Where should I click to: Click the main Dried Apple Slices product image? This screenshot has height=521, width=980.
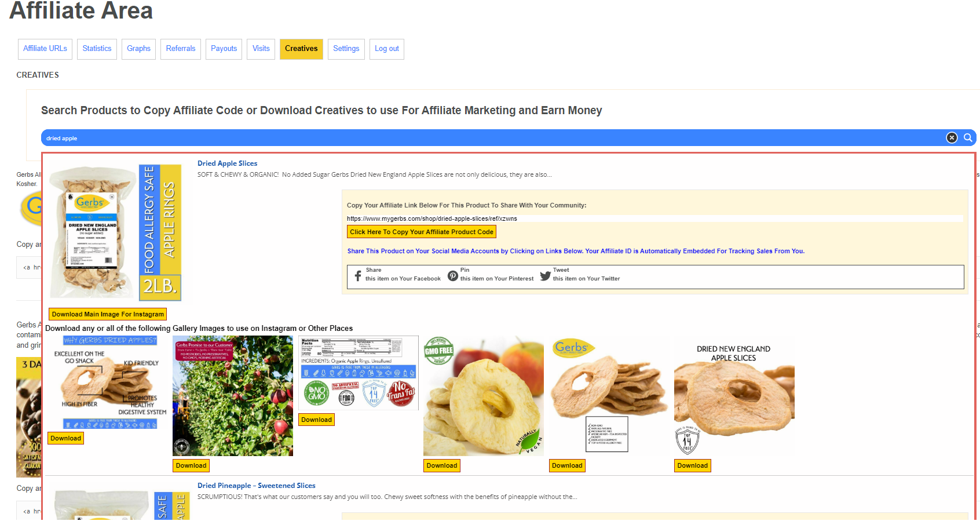[x=115, y=232]
